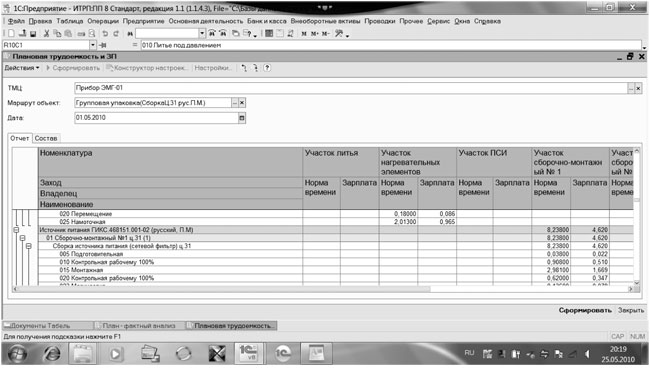The image size is (650, 370).
Task: Open the Дата calendar picker button
Action: 242,118
